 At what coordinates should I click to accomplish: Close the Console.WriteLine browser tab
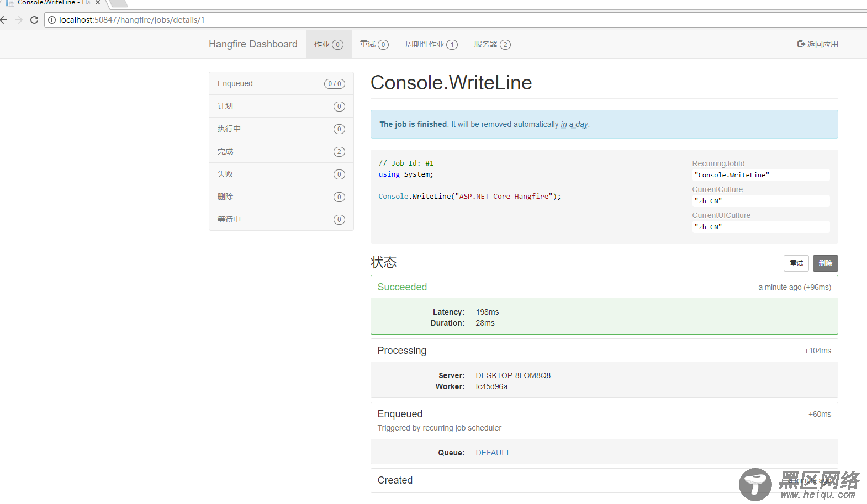coord(98,3)
